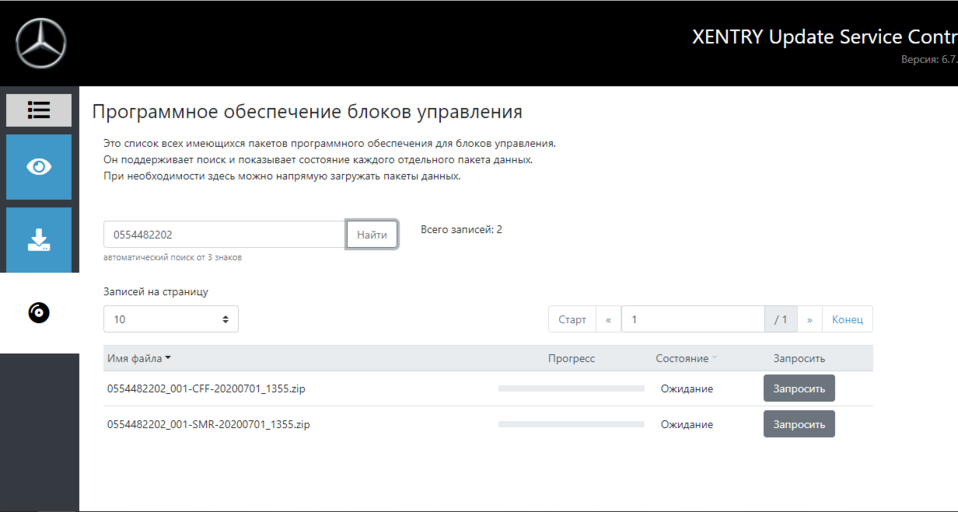
Task: Request the CFF zip package
Action: point(799,389)
